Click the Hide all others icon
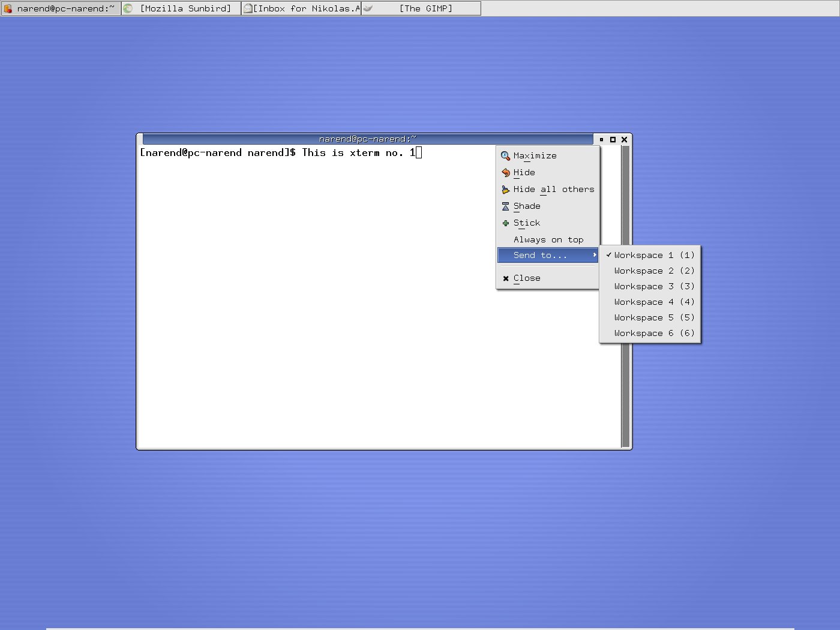This screenshot has width=840, height=630. (505, 190)
